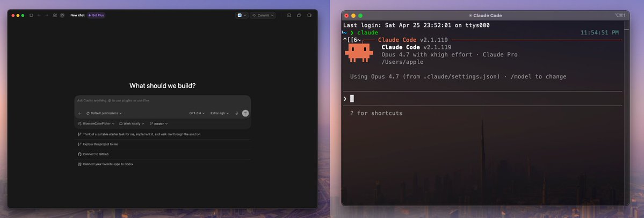The image size is (644, 218).
Task: Click Connect to GitHub suggestion
Action: tap(162, 154)
